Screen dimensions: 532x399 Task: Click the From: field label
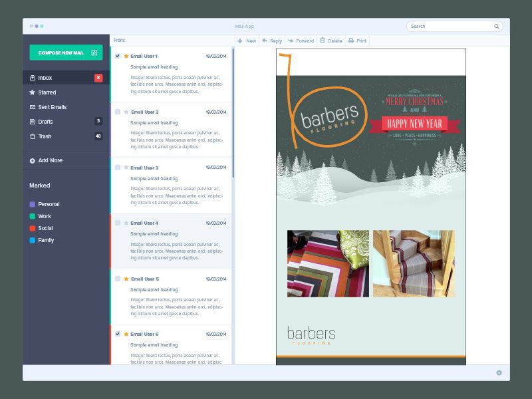120,41
